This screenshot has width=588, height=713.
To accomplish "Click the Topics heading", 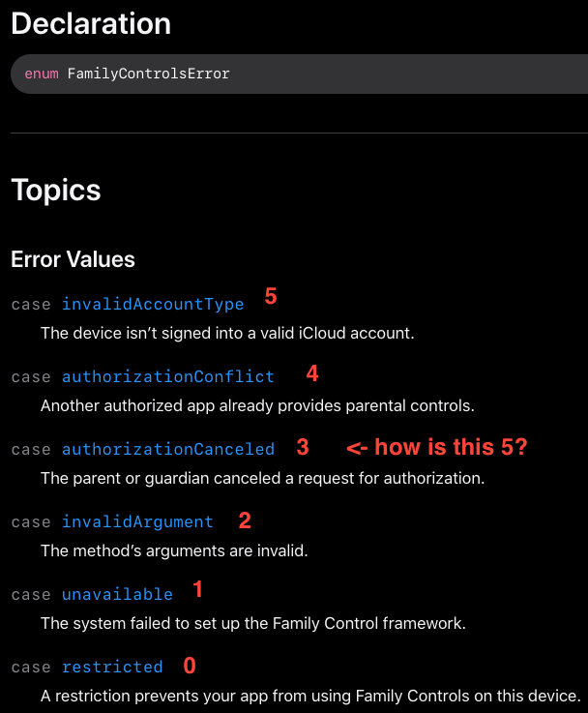I will point(56,190).
